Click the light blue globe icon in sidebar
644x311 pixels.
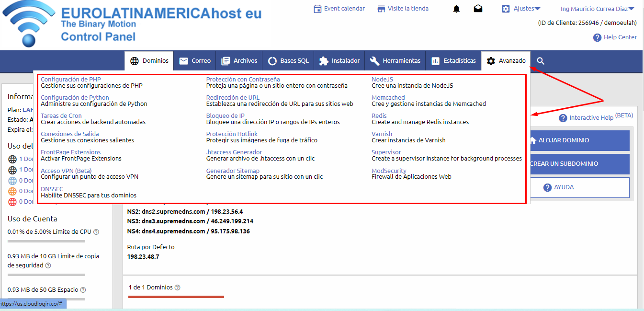pyautogui.click(x=12, y=181)
